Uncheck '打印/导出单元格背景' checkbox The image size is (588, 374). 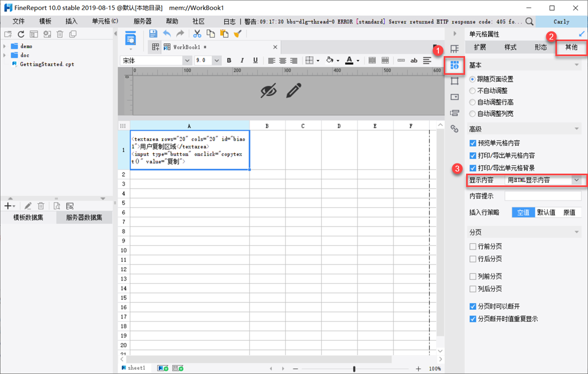tap(473, 168)
